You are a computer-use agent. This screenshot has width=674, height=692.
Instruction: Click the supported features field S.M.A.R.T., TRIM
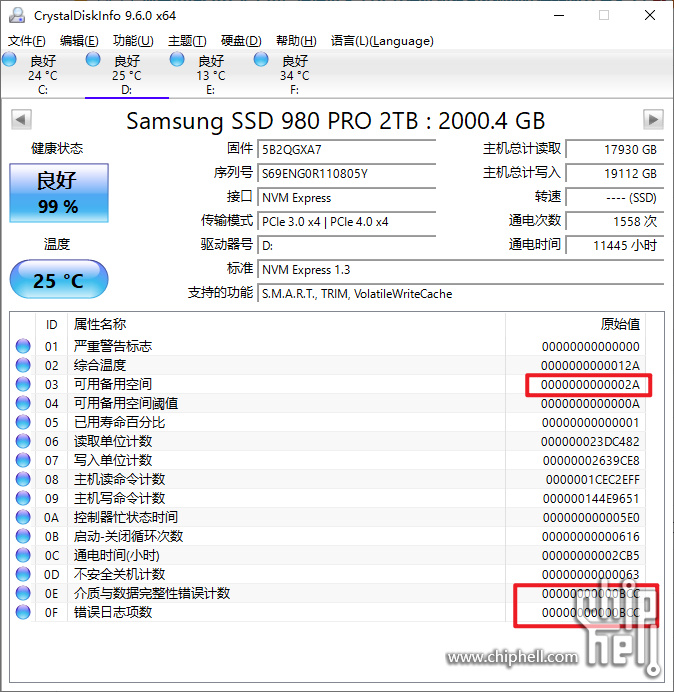(461, 293)
